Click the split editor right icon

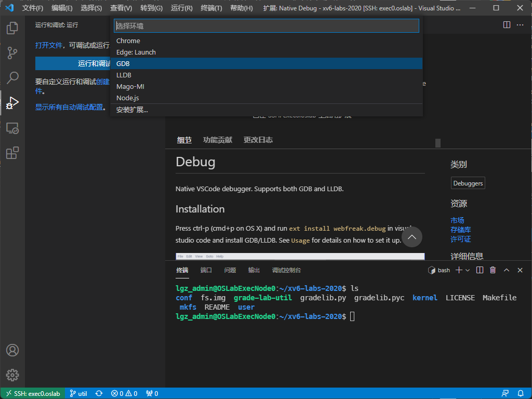tap(507, 25)
